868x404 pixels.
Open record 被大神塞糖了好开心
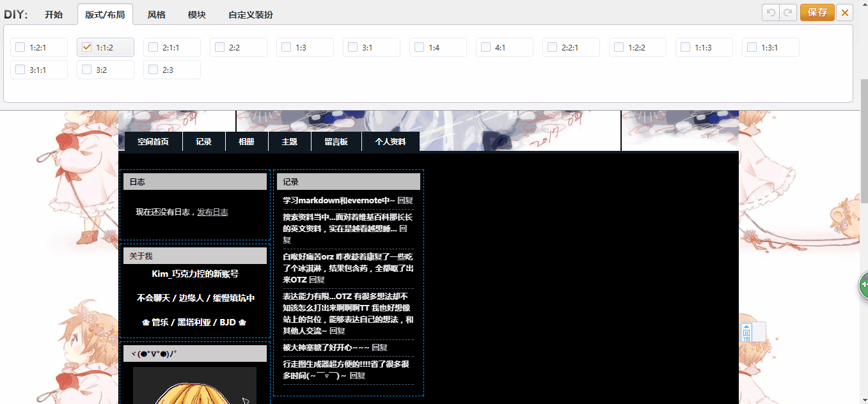(x=326, y=348)
